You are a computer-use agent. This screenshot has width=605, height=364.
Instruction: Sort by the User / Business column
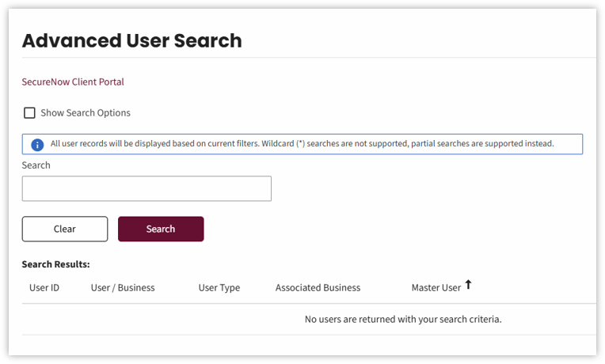click(123, 288)
